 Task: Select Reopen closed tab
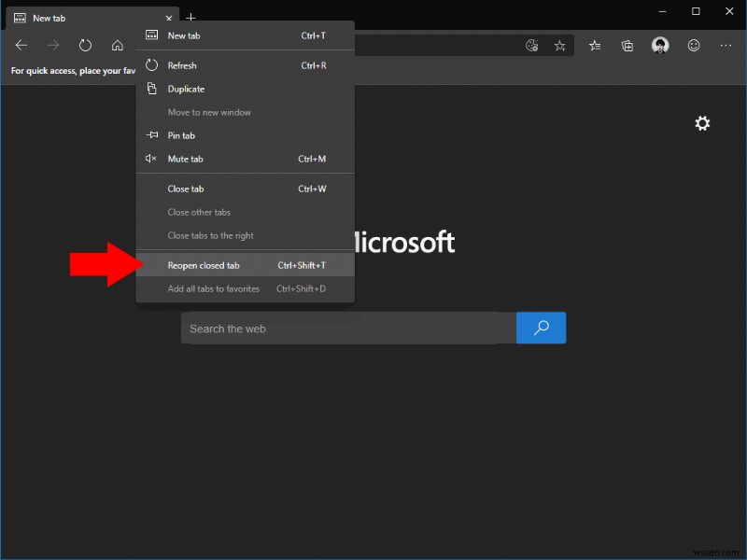(204, 264)
